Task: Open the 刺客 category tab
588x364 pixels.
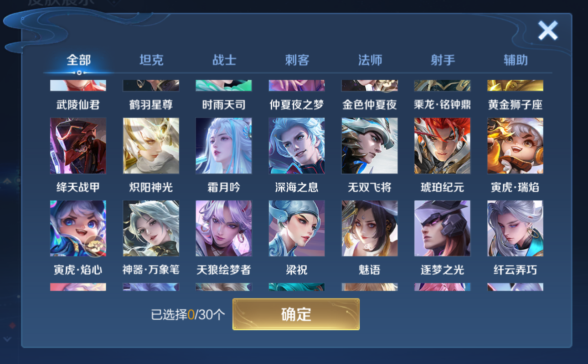Action: click(297, 60)
